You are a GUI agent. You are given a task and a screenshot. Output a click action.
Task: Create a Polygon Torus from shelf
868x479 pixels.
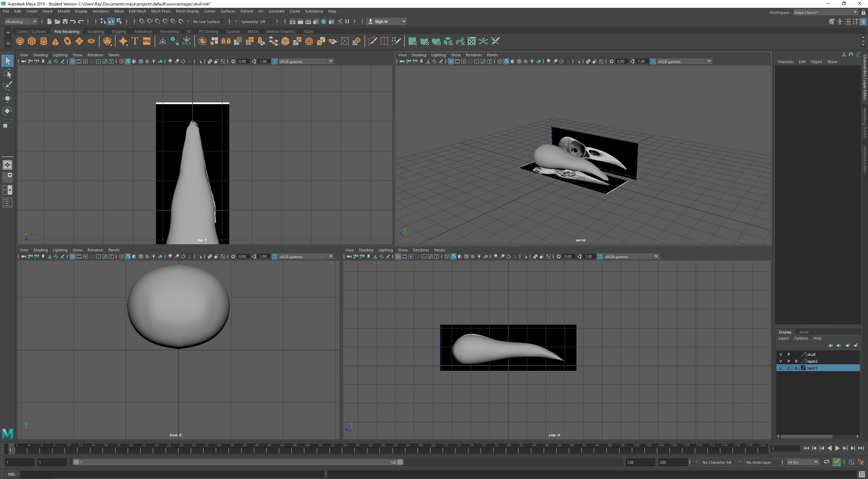click(x=67, y=41)
